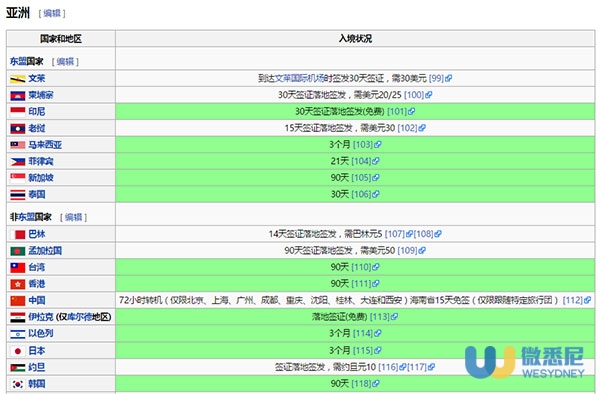This screenshot has width=600, height=394.
Task: Click the Iraq flag icon
Action: pyautogui.click(x=18, y=317)
